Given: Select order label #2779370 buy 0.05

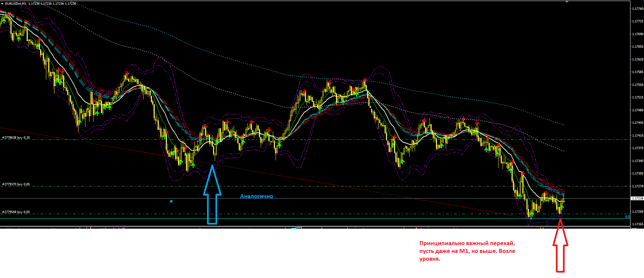Looking at the screenshot, I should click(x=16, y=184).
